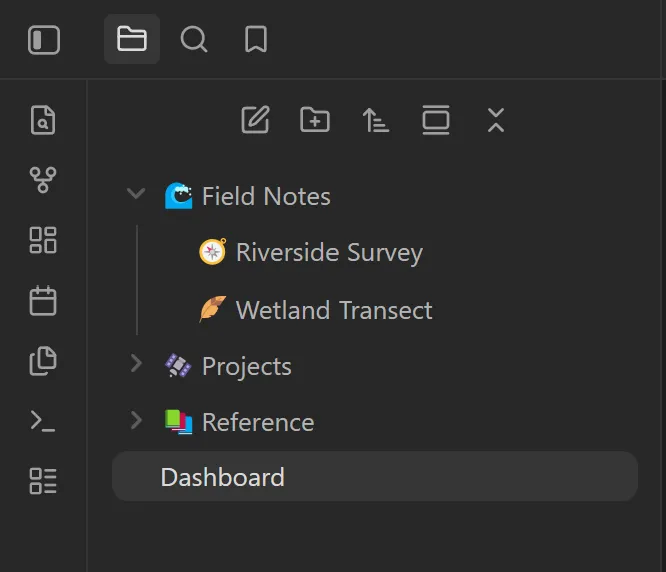Click the satellite icon beside Projects
The width and height of the screenshot is (666, 572).
coord(178,366)
